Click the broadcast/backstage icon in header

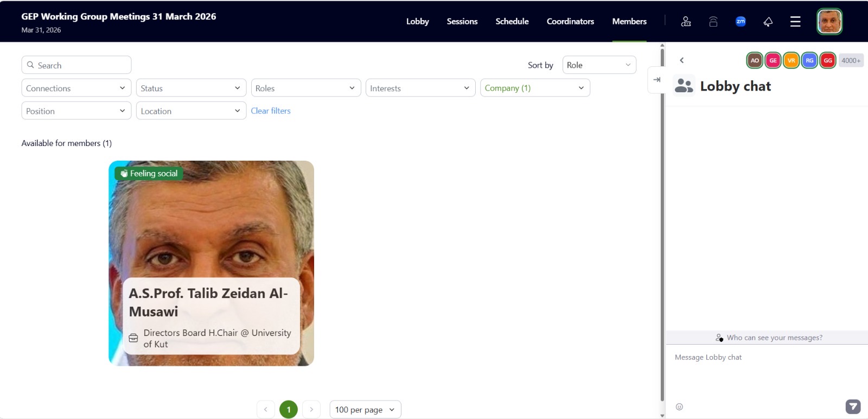coord(713,22)
